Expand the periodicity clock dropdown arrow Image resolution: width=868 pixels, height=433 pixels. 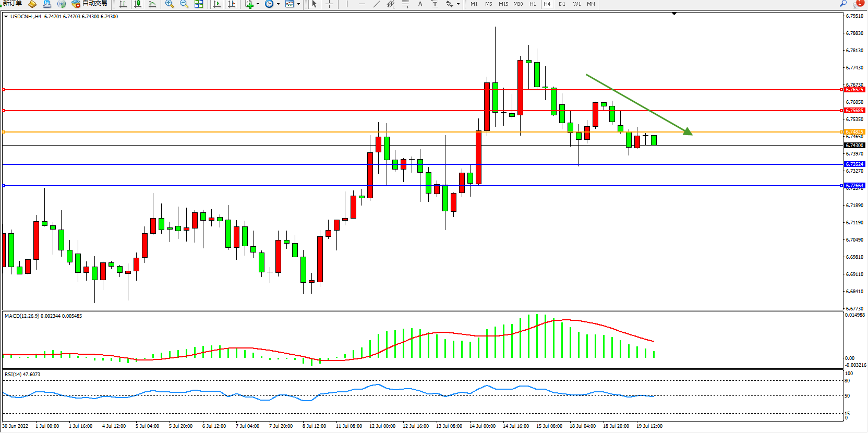click(278, 4)
